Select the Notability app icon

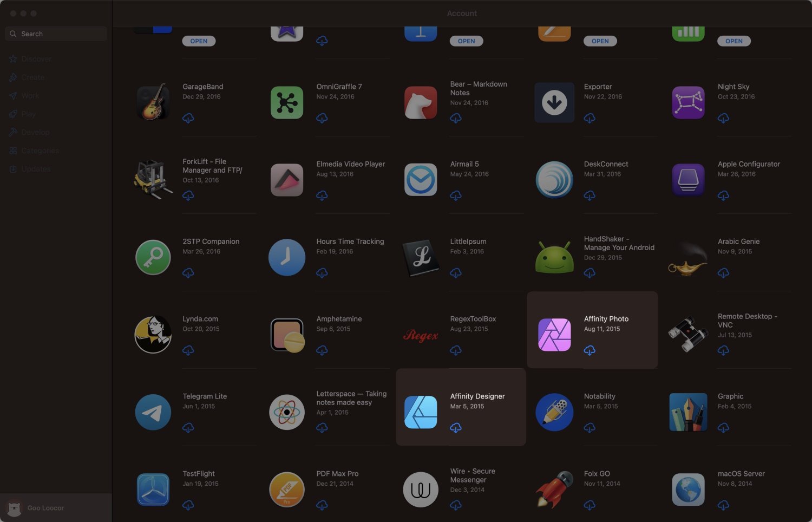[x=554, y=412]
